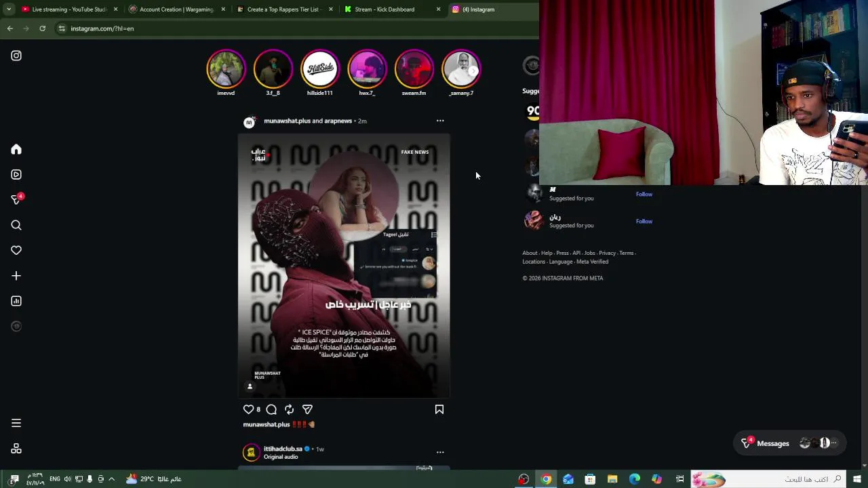
Task: Open direct messages sidebar icon with badge
Action: coord(16,199)
